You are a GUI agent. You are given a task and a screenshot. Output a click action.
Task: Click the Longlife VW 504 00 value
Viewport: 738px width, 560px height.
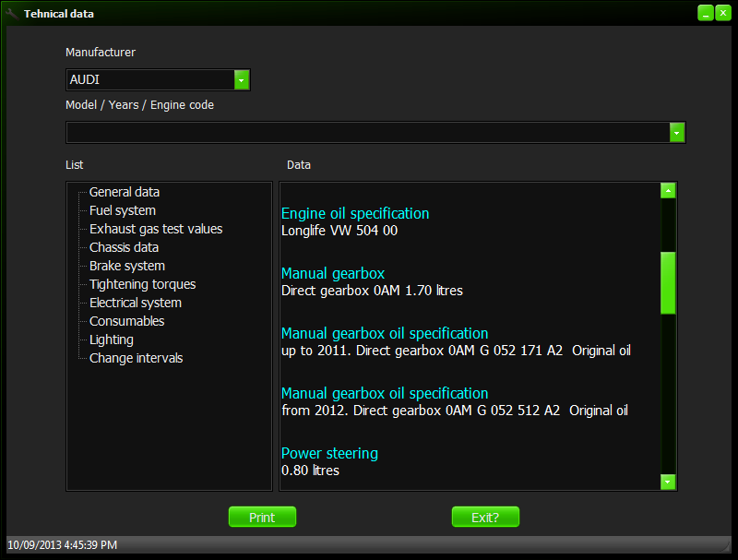point(339,231)
